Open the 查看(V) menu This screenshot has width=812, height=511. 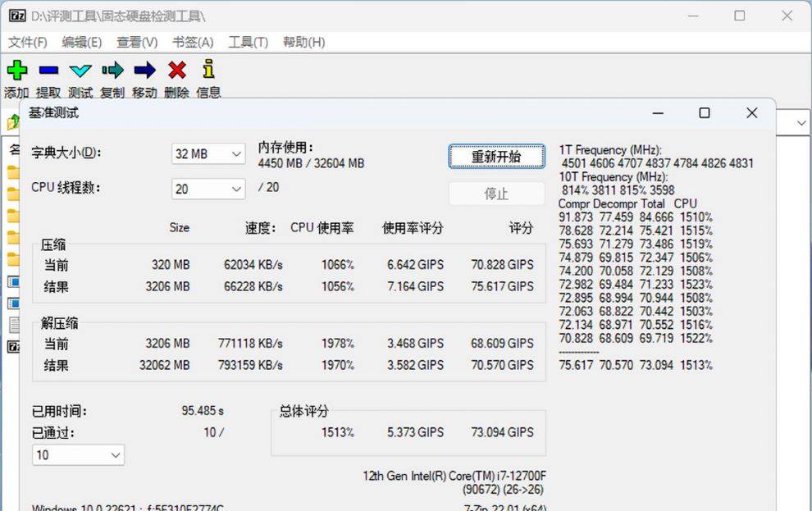[x=137, y=42]
